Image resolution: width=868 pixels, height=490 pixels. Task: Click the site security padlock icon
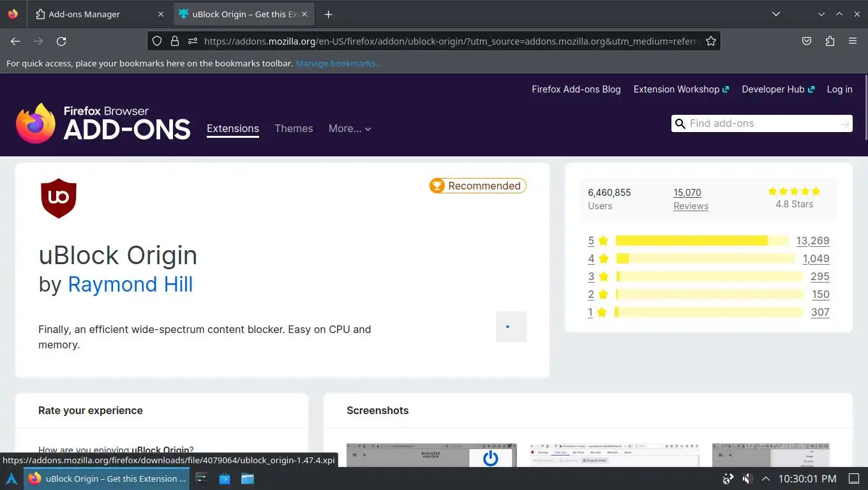click(174, 41)
